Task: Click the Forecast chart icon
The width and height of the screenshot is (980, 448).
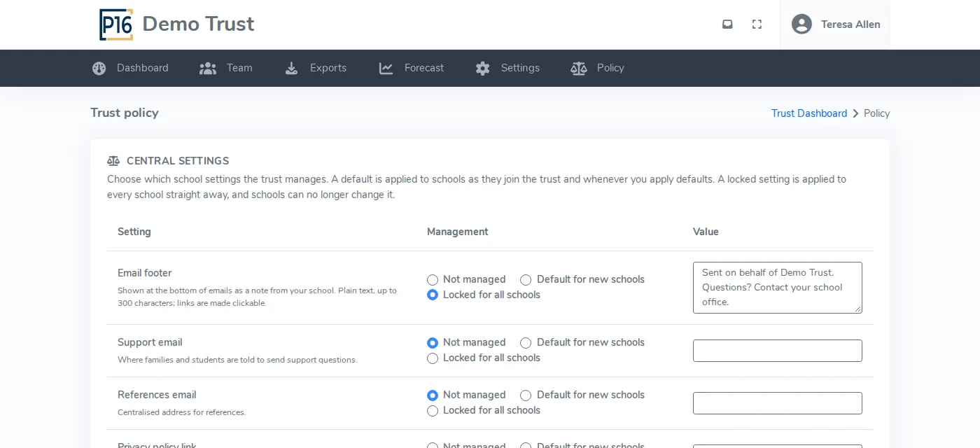Action: [386, 68]
